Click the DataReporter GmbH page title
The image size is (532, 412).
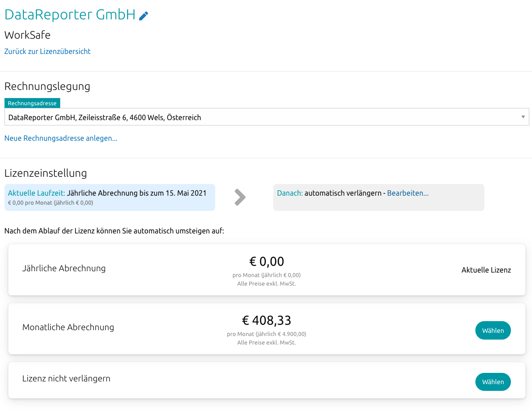coord(70,15)
